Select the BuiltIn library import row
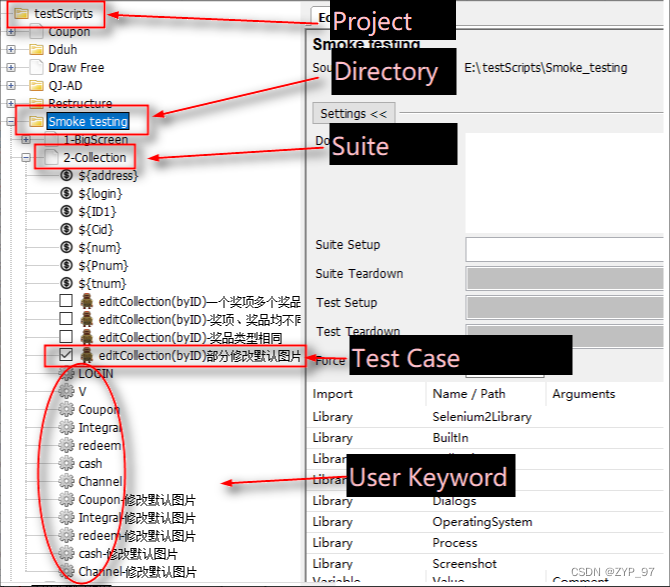 485,437
